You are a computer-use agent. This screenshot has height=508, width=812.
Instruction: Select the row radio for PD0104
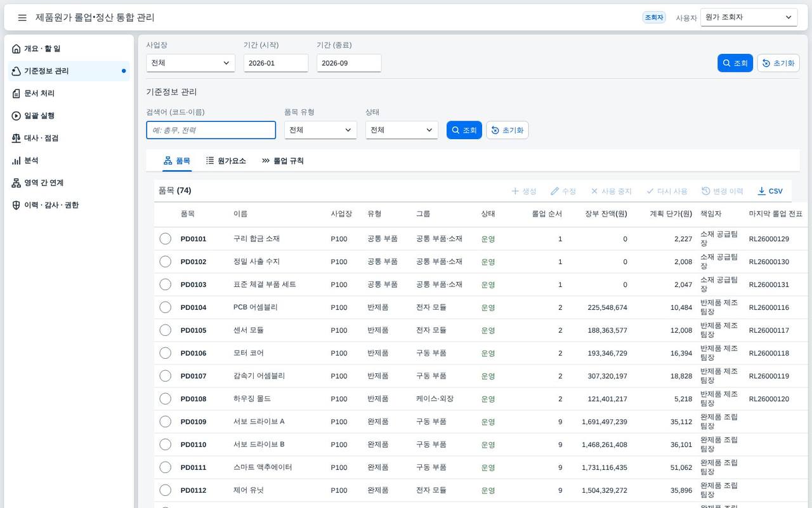166,307
